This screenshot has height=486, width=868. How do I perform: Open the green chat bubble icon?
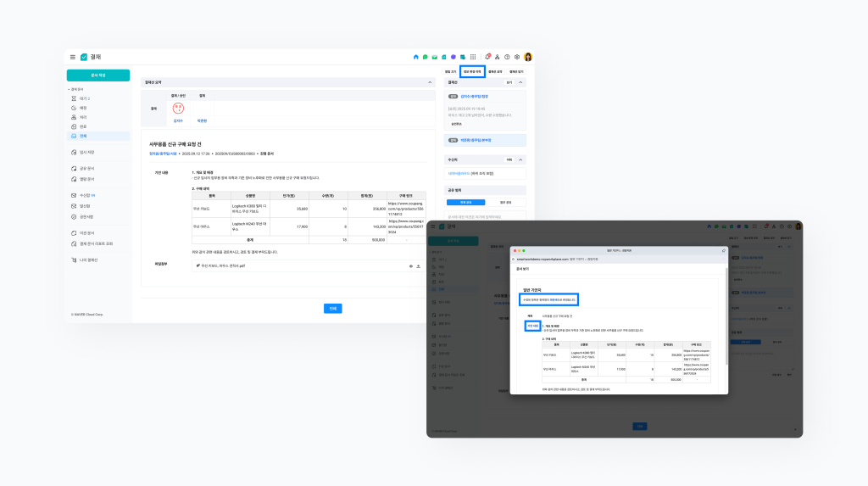pos(425,57)
